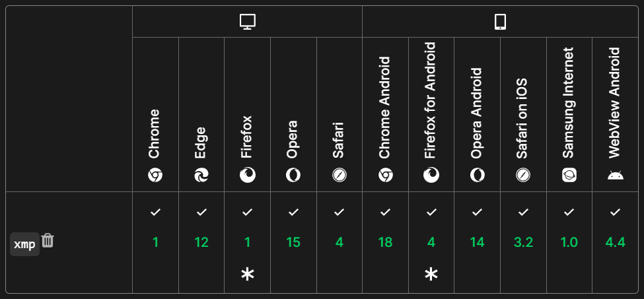Screen dimensions: 644x299
Task: Click the Safari on iOS compass icon
Action: point(523,176)
